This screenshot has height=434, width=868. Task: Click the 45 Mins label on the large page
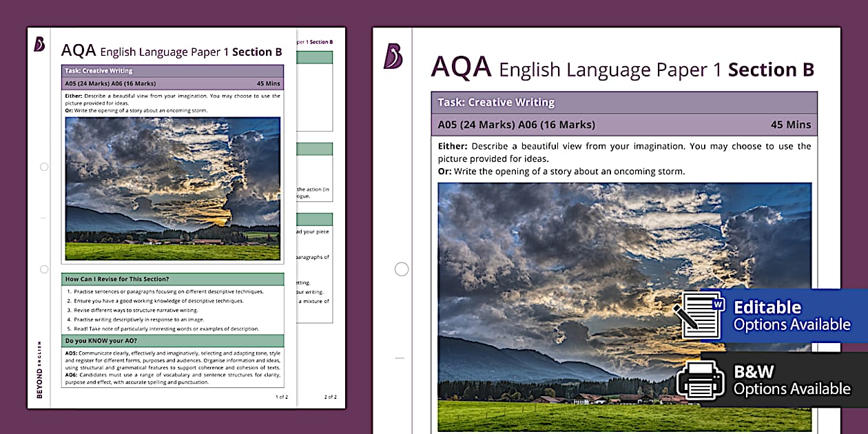pyautogui.click(x=790, y=125)
